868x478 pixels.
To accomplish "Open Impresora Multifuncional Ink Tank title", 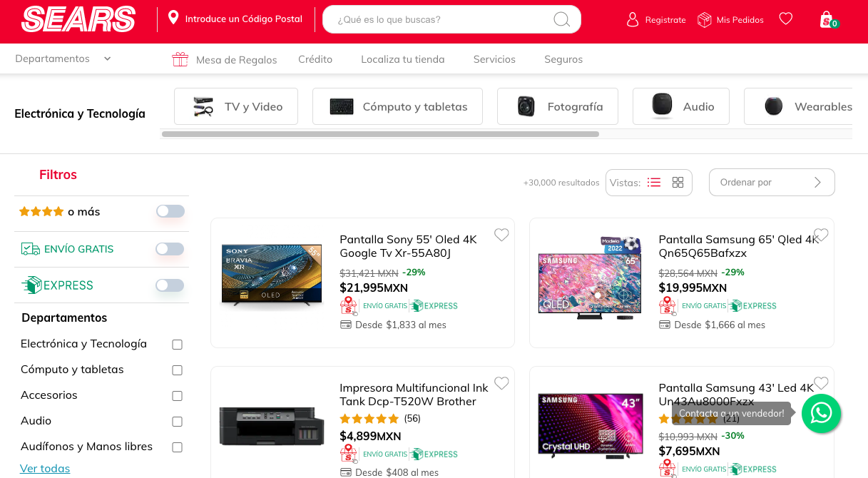I will pyautogui.click(x=414, y=395).
